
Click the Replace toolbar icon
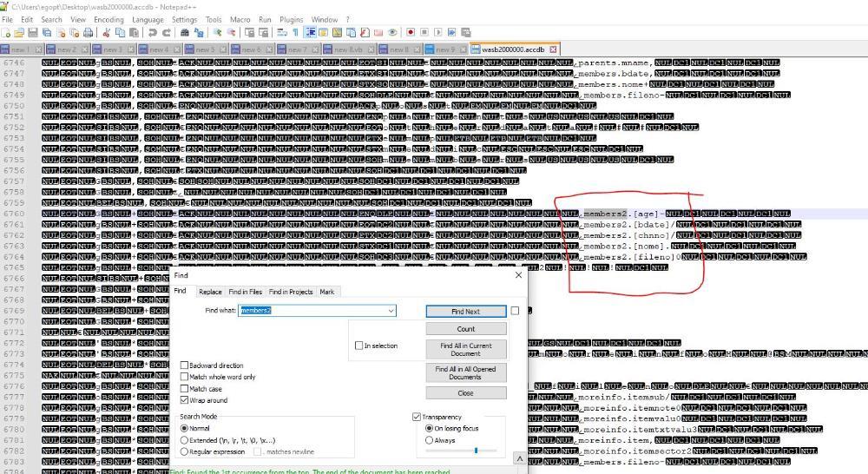pyautogui.click(x=199, y=33)
